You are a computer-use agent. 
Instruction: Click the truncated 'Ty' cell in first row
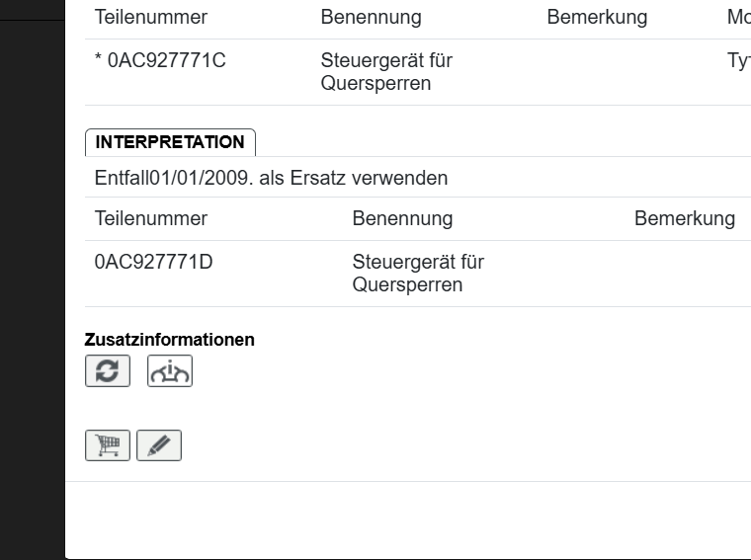737,60
